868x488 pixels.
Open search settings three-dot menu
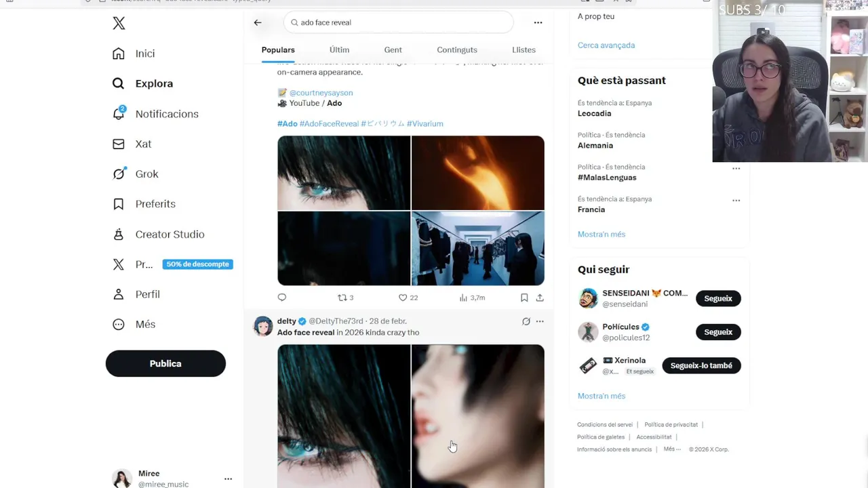point(538,22)
